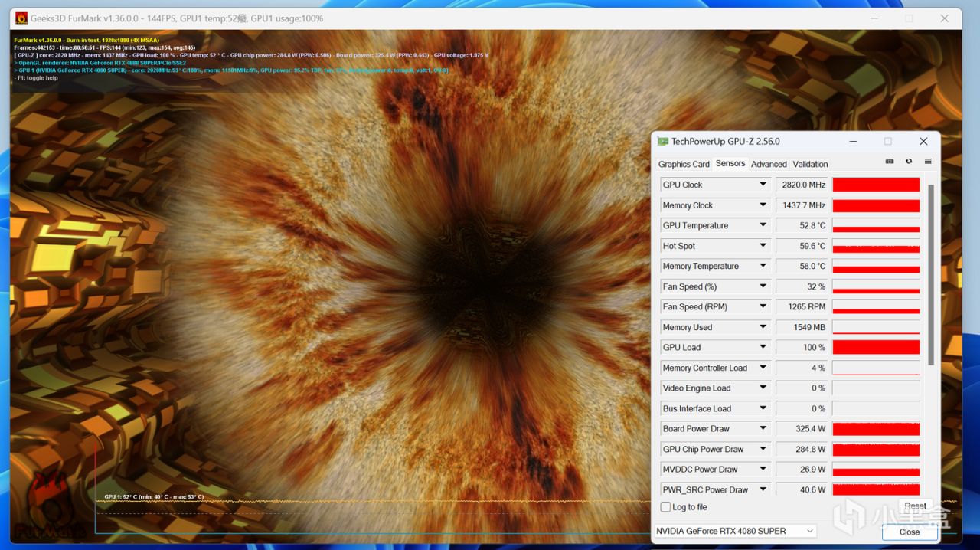Select the Sensors tab
The image size is (980, 550).
point(730,163)
